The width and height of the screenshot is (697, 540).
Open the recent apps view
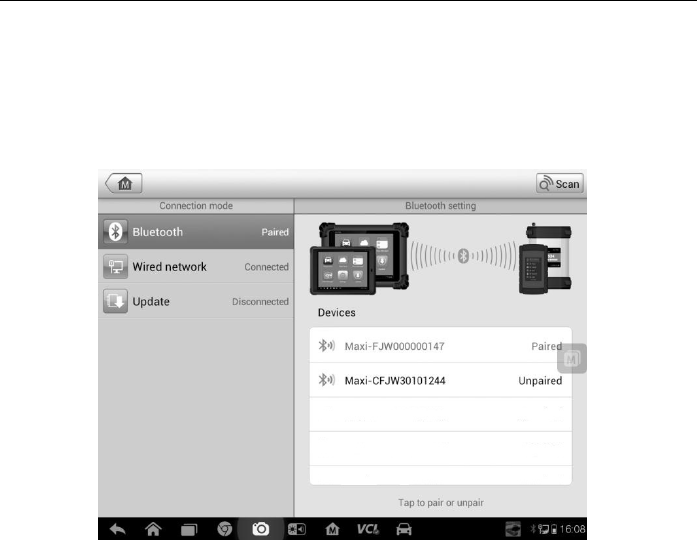189,529
